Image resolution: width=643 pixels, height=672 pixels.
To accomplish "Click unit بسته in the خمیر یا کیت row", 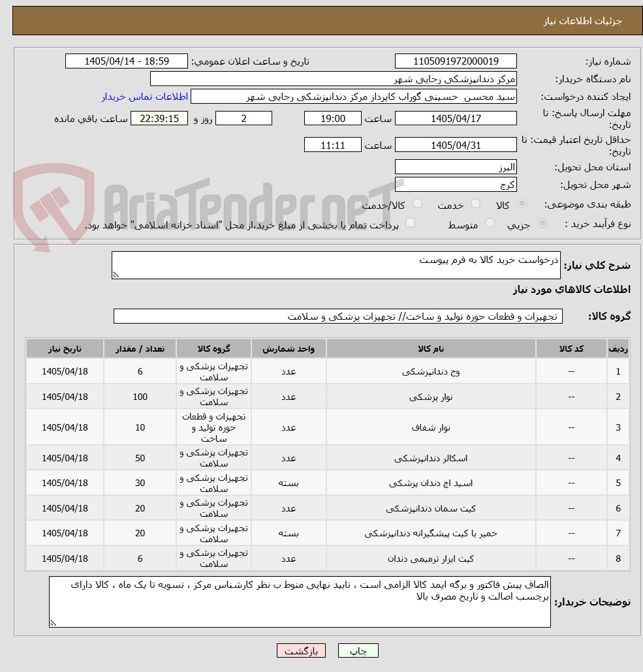I will pos(289,533).
